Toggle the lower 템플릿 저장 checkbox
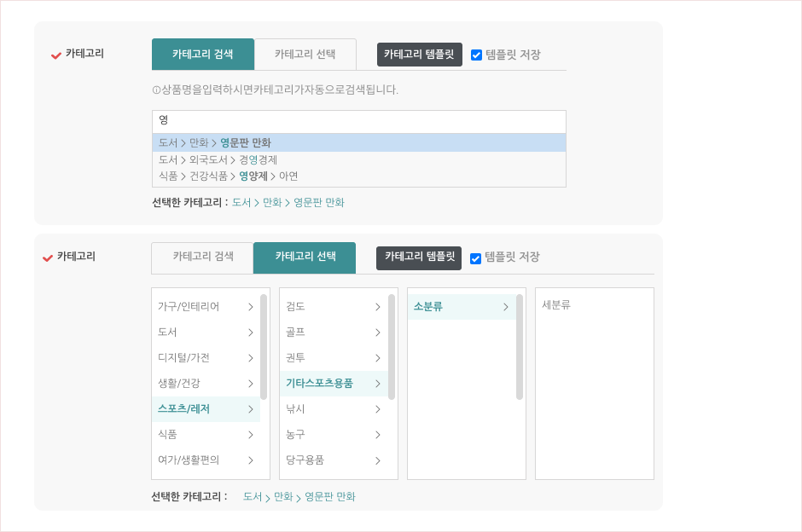 coord(476,258)
